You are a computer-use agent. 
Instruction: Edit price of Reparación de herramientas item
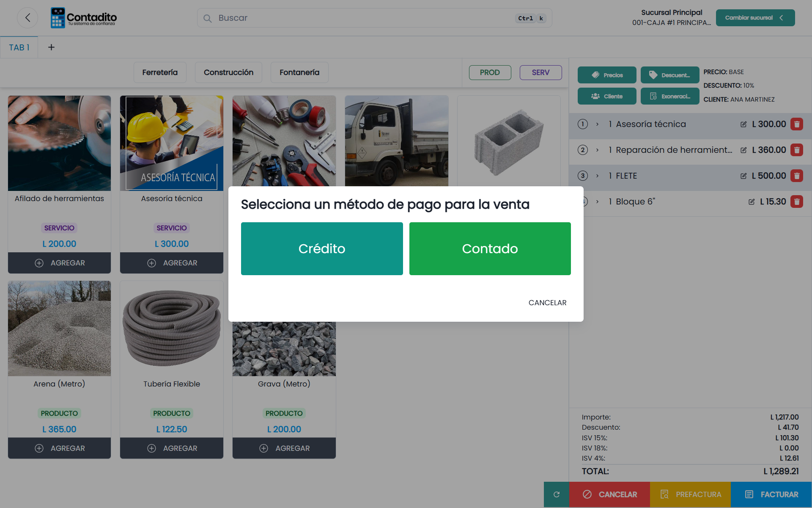pos(743,150)
